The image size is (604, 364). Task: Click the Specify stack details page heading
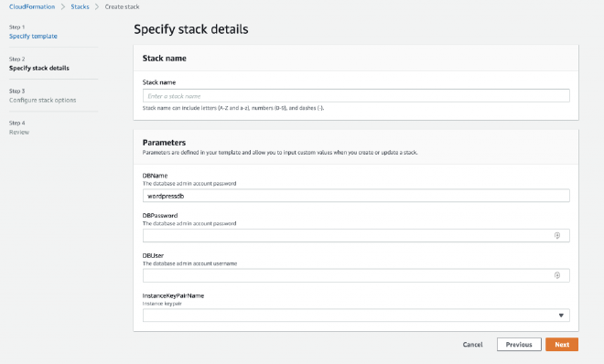click(191, 29)
